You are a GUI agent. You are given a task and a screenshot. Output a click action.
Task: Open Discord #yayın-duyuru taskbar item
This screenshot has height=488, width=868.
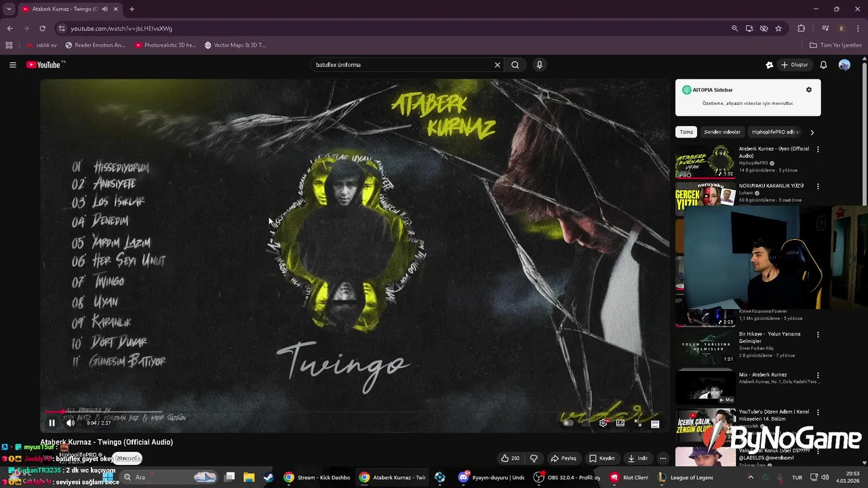click(x=492, y=477)
